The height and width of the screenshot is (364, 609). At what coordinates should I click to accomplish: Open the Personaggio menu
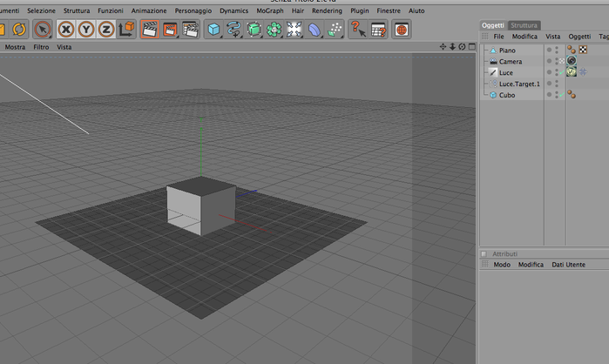(193, 10)
